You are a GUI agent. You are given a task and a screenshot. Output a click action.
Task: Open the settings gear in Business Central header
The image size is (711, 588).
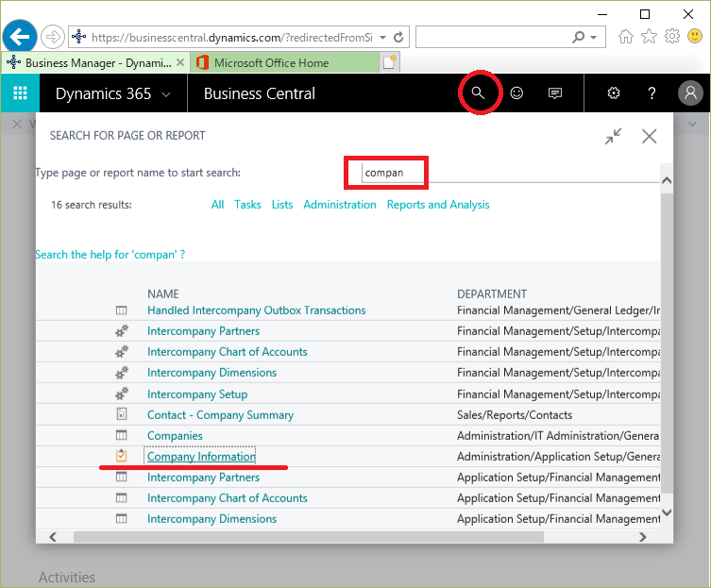[614, 92]
